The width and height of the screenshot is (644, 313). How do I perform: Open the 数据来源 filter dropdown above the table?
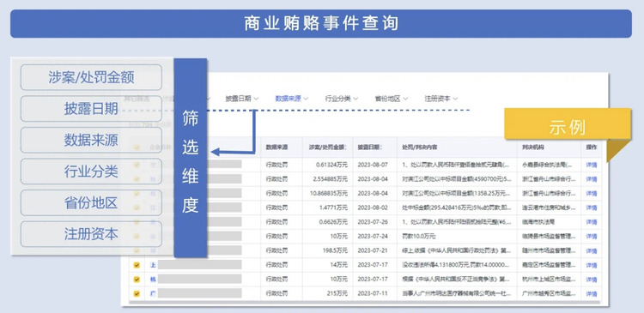click(x=292, y=99)
